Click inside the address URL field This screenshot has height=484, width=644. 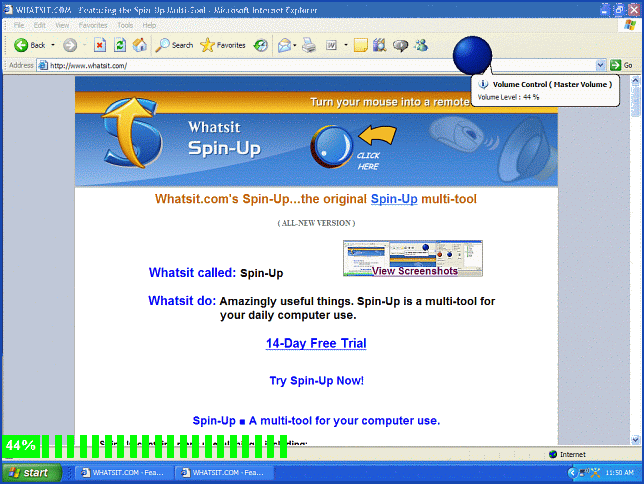320,65
